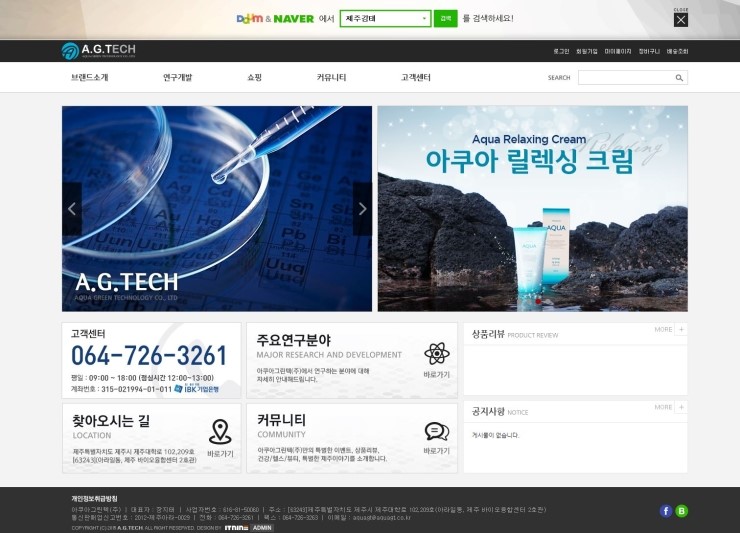
Task: Click the IBK 기업은행 logo
Action: pos(196,389)
